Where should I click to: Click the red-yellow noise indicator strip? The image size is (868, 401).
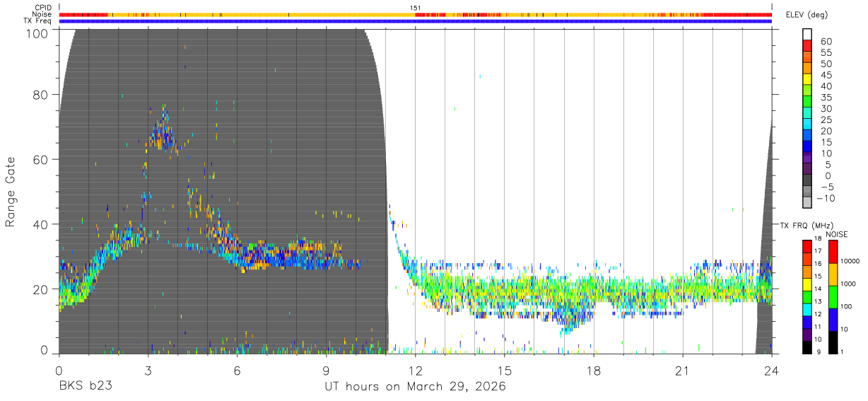pyautogui.click(x=416, y=14)
